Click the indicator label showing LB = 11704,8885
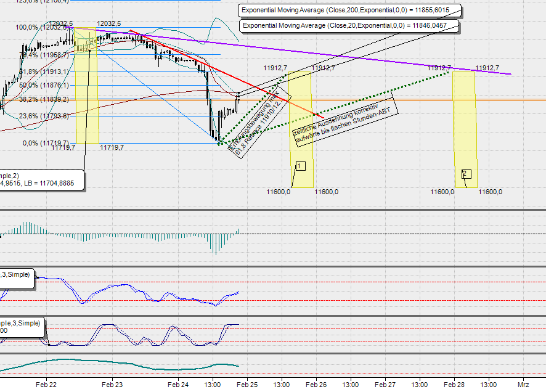Screen dimensions: 546x392 click(x=42, y=180)
